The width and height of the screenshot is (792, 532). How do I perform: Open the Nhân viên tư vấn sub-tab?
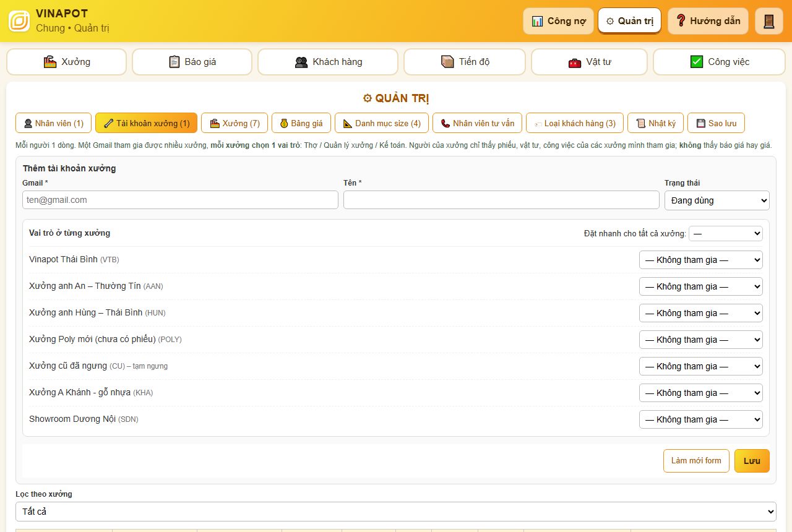[x=478, y=123]
